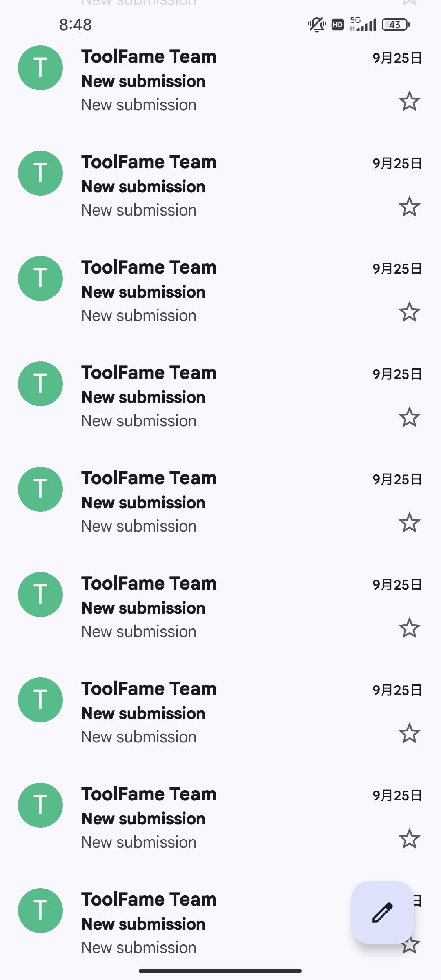
Task: Tap the battery indicator in the status bar
Action: pyautogui.click(x=395, y=25)
